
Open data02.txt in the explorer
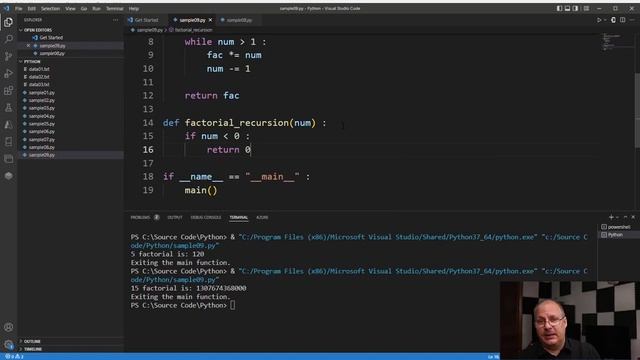click(39, 77)
